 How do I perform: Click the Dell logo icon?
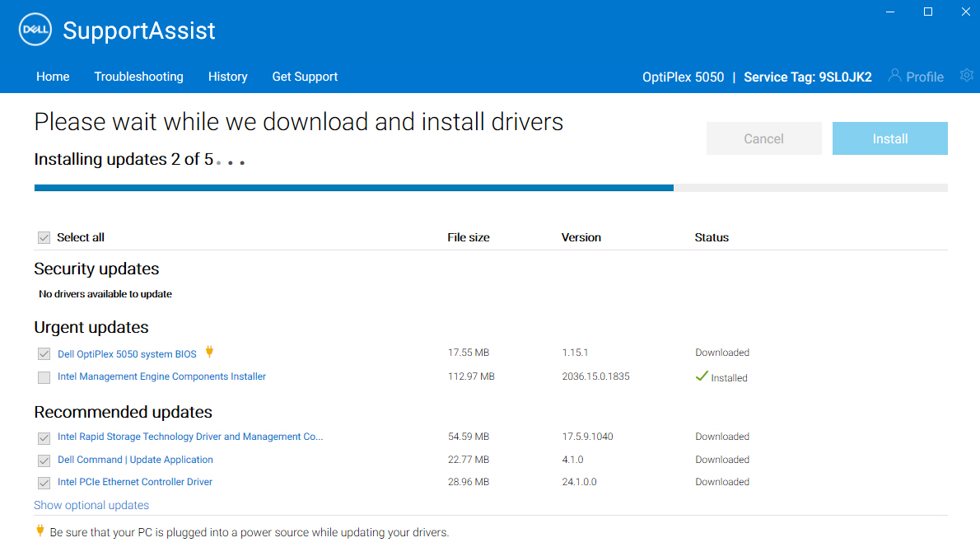tap(35, 30)
